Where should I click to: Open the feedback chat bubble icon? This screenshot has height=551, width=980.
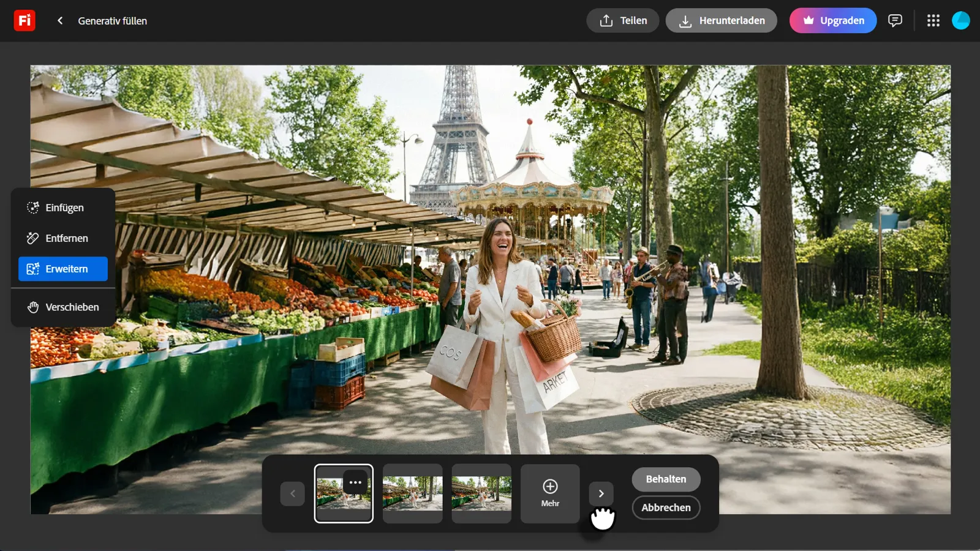(895, 21)
